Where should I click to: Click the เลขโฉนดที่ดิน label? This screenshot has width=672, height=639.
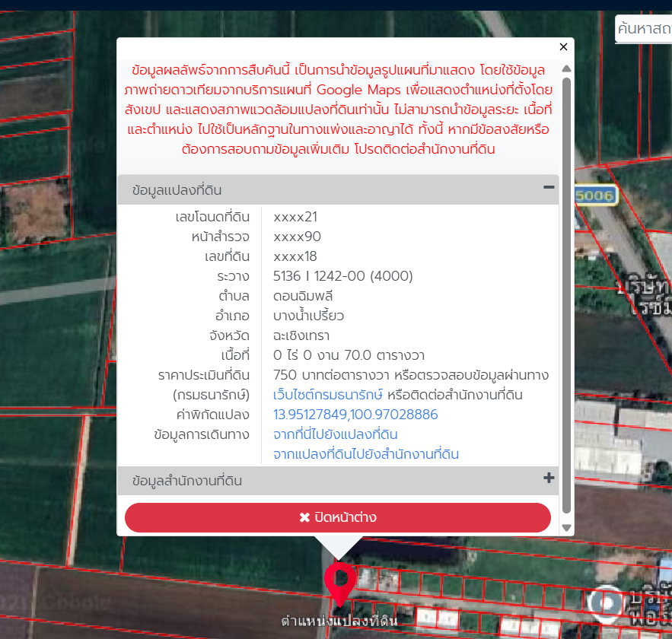tap(212, 217)
